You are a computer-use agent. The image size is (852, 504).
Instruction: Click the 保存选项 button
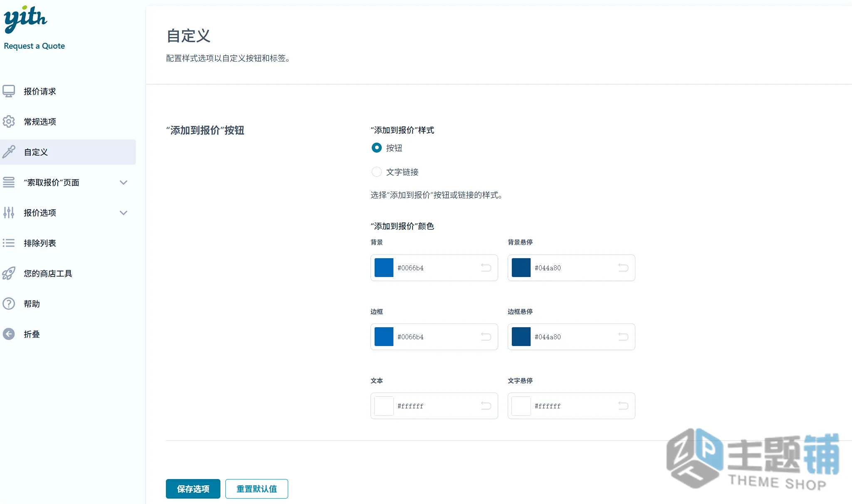point(193,489)
